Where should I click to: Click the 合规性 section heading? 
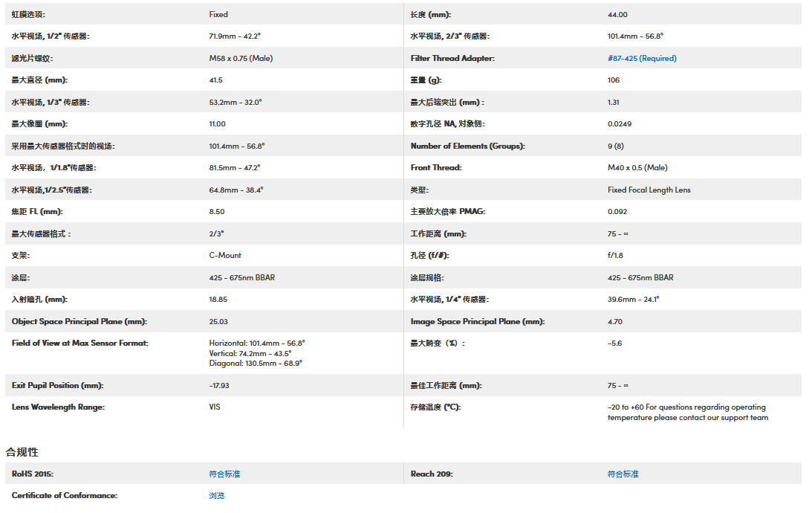pyautogui.click(x=22, y=451)
